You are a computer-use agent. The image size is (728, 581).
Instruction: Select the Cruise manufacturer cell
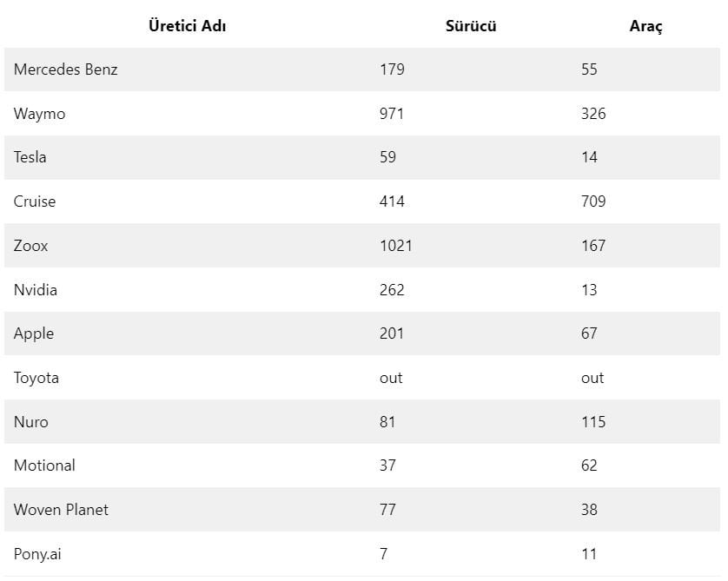click(x=35, y=201)
